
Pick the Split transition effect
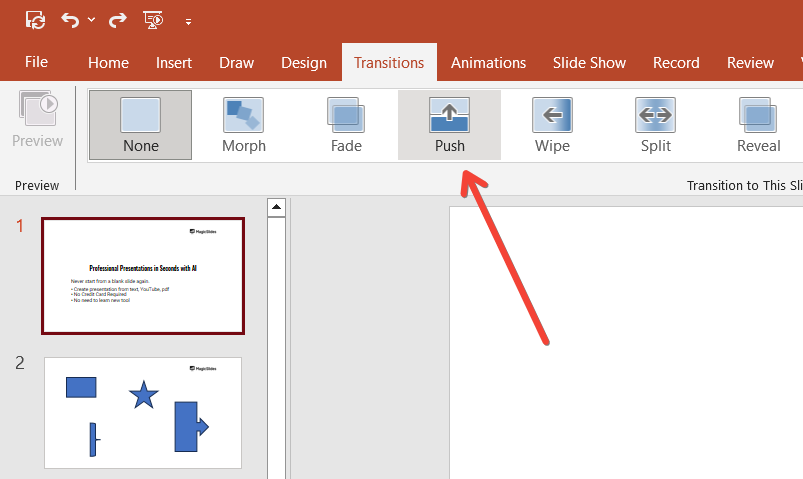pyautogui.click(x=655, y=125)
